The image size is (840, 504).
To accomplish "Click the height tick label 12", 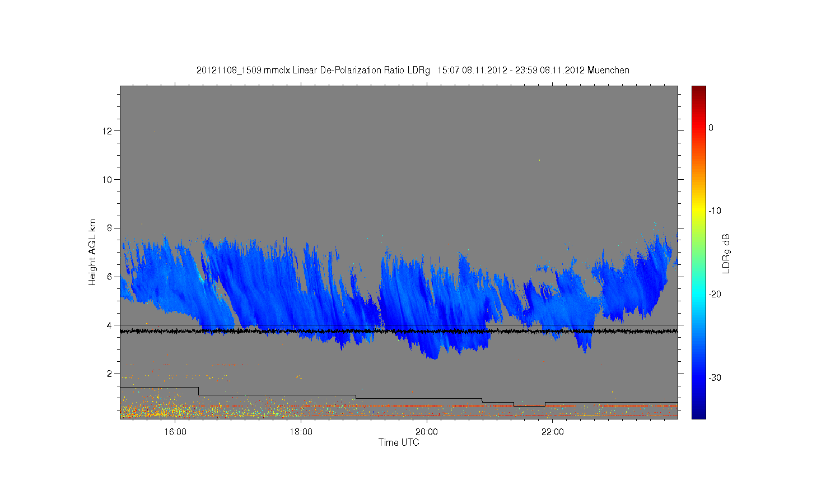I will pyautogui.click(x=108, y=131).
